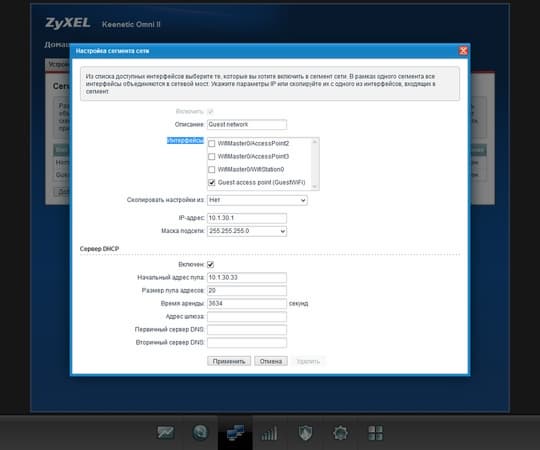This screenshot has width=540, height=450.
Task: Open the system settings gear icon
Action: pyautogui.click(x=340, y=433)
